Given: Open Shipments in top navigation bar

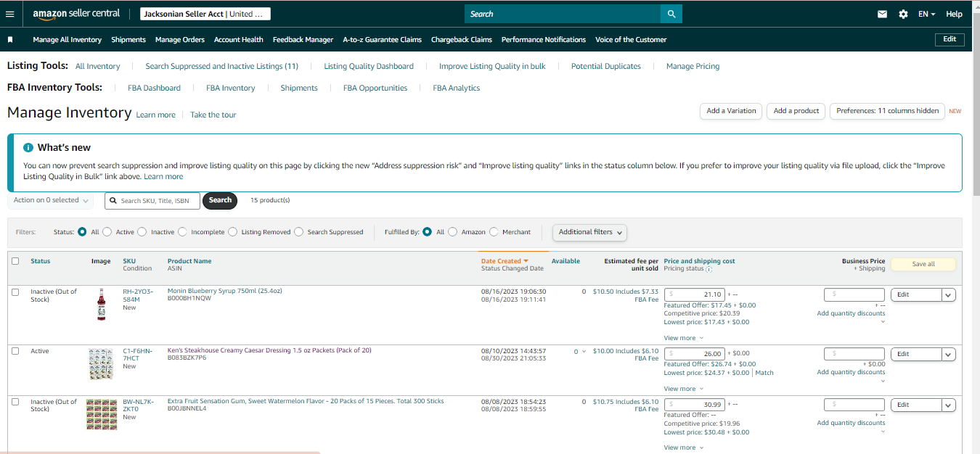Looking at the screenshot, I should pyautogui.click(x=128, y=40).
